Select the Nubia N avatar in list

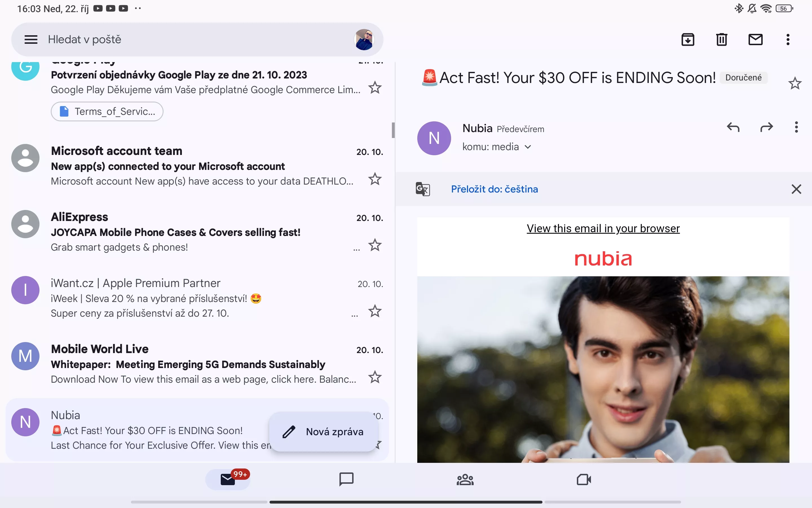coord(25,422)
